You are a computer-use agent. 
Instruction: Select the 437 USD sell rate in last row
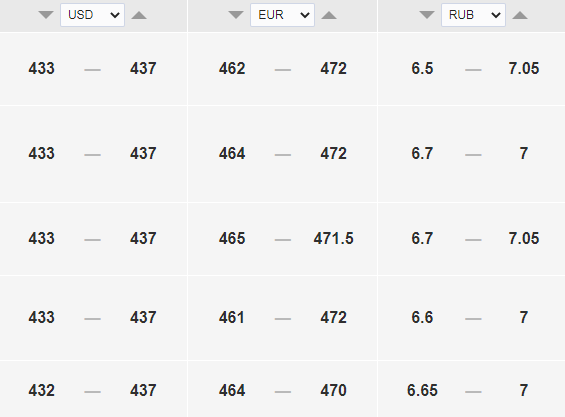tap(143, 390)
